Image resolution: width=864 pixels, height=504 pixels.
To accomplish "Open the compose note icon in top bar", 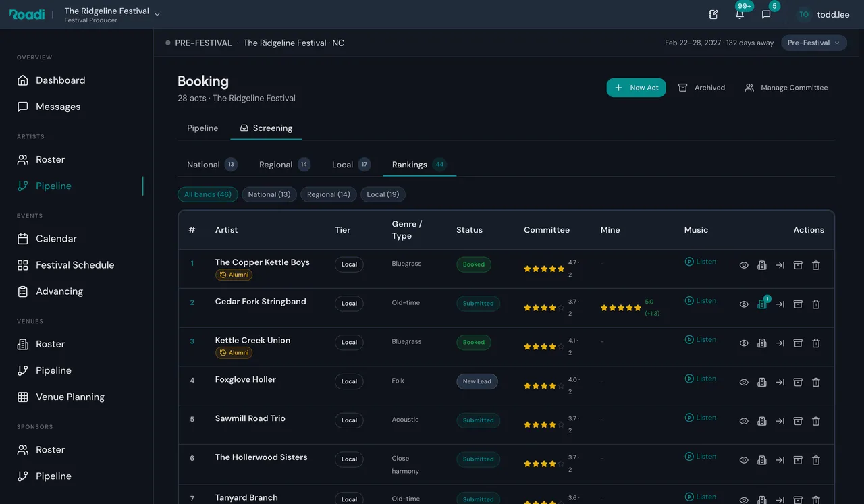I will 713,14.
